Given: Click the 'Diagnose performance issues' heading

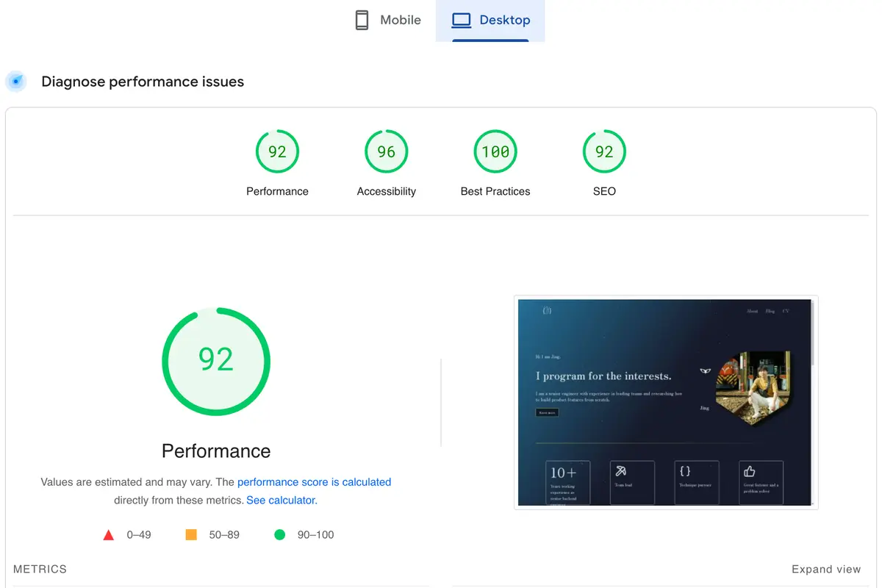Looking at the screenshot, I should tap(143, 82).
